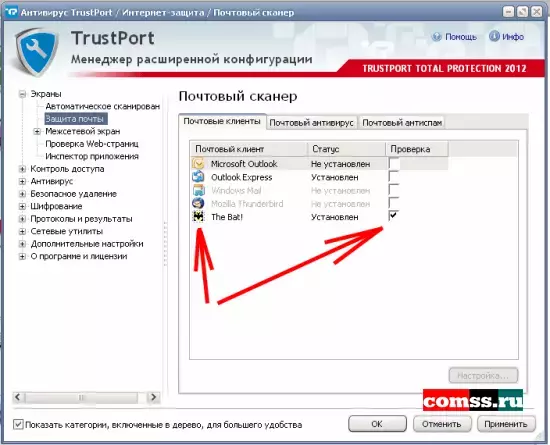This screenshot has height=445, width=550.
Task: Click Установлен status of Outlook Express
Action: coord(335,177)
